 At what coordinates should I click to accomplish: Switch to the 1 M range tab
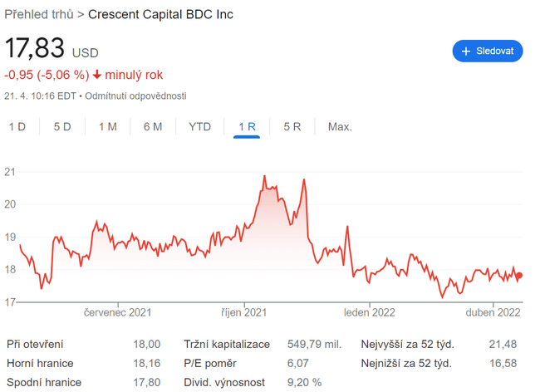click(107, 127)
